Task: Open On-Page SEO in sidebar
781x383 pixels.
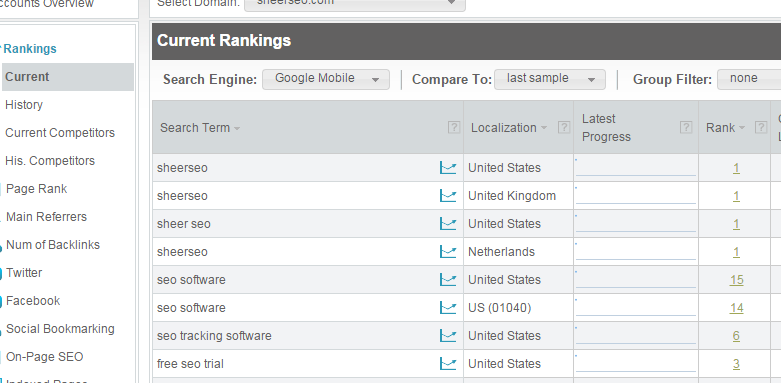Action: (x=44, y=357)
